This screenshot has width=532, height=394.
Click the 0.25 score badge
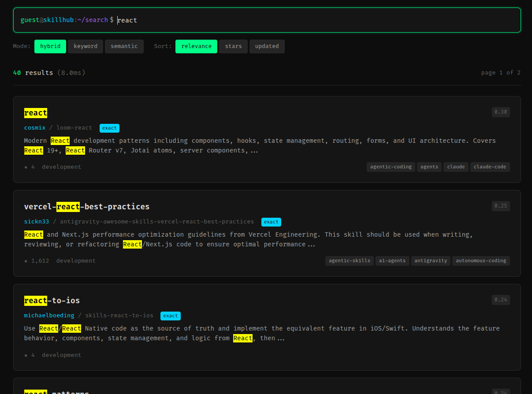[x=500, y=206]
